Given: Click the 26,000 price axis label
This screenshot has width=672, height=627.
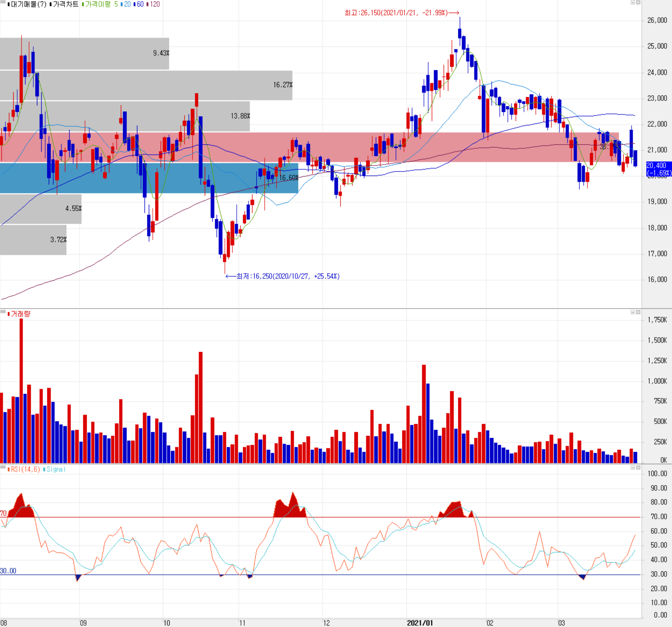Looking at the screenshot, I should tap(657, 20).
